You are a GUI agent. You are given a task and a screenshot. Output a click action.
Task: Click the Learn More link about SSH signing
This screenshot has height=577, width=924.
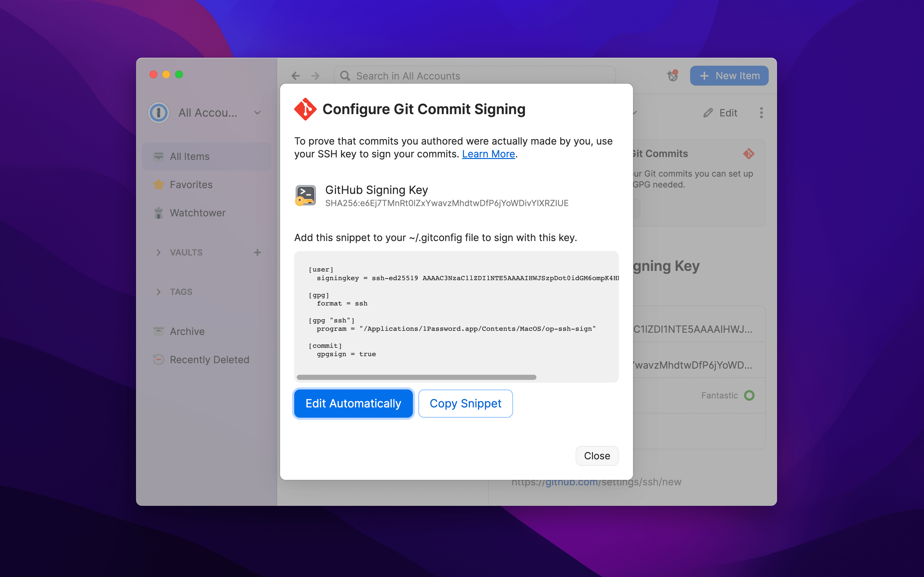(489, 154)
